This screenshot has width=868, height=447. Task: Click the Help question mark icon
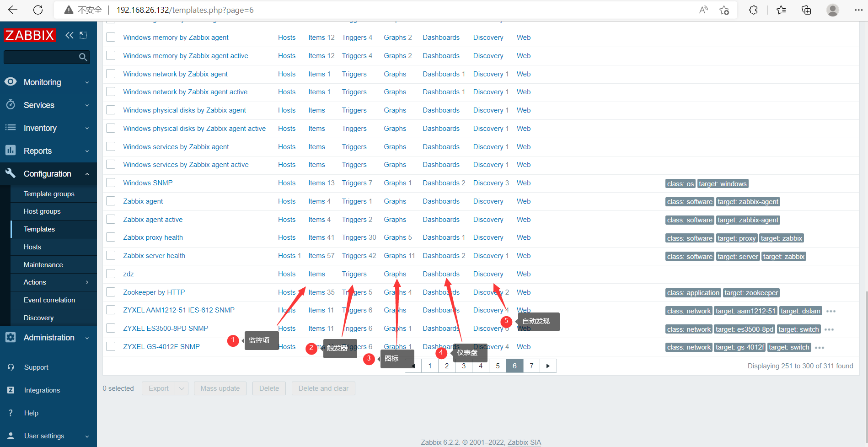pyautogui.click(x=11, y=413)
